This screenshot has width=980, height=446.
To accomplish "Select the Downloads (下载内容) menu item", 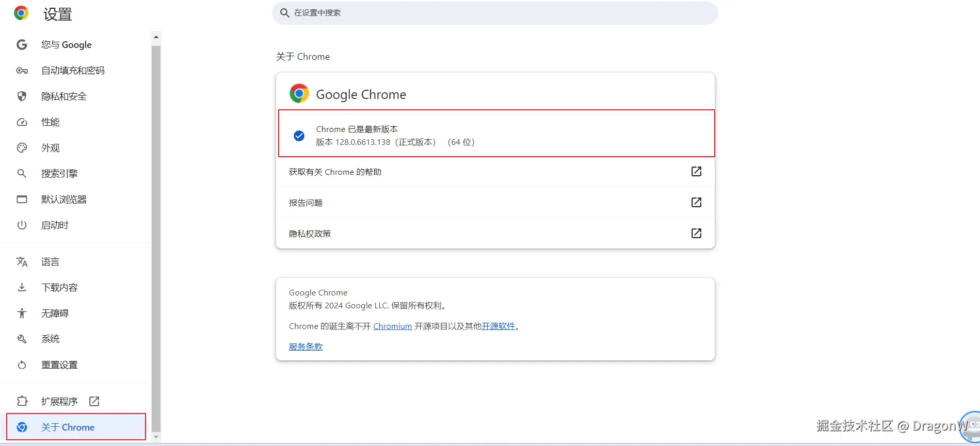I will click(x=59, y=288).
